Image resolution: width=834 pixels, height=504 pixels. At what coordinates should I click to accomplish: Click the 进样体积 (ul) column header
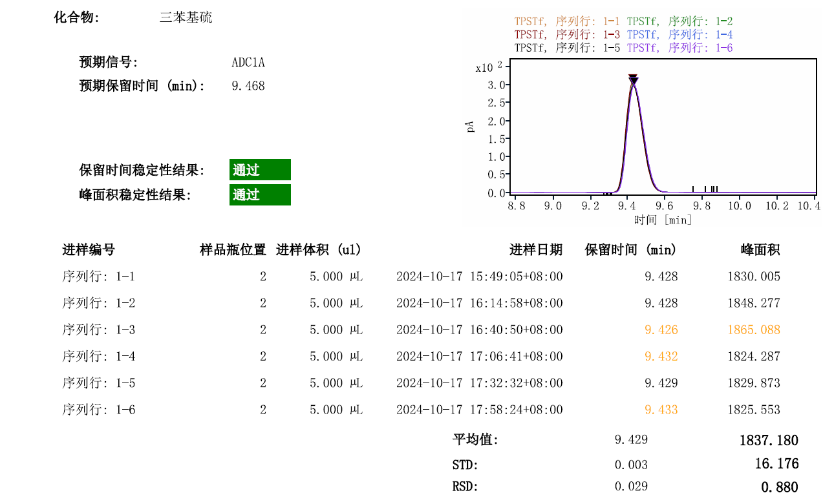pos(319,250)
